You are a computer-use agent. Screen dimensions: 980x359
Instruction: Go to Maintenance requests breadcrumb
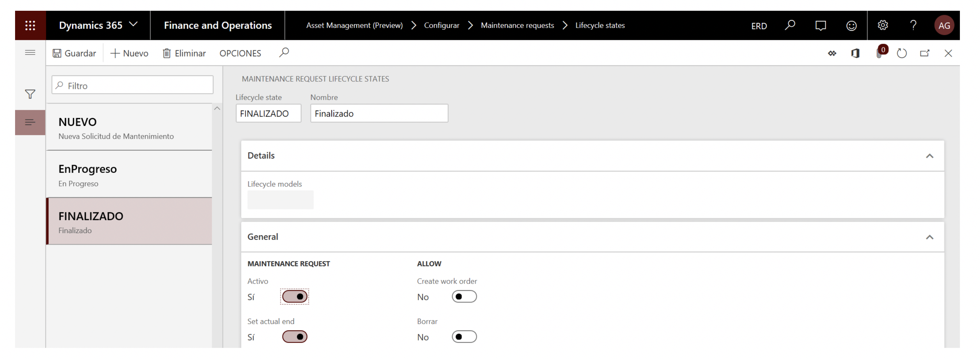coord(517,25)
